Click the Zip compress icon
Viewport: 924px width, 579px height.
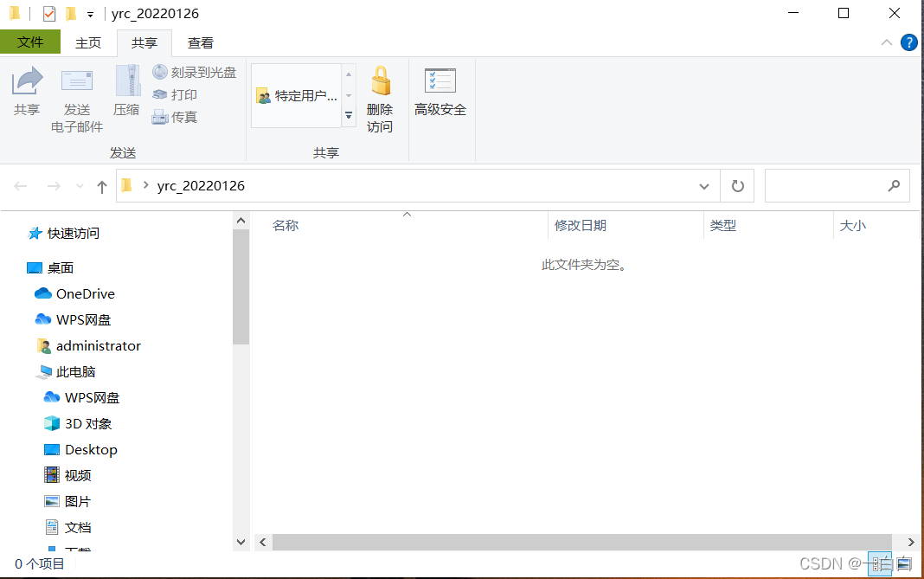127,80
